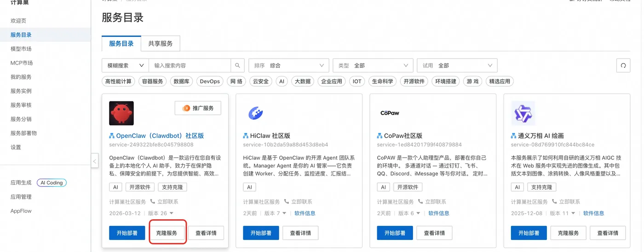
Task: Click 支持克隆 tag in OpenClaw card
Action: (172, 188)
